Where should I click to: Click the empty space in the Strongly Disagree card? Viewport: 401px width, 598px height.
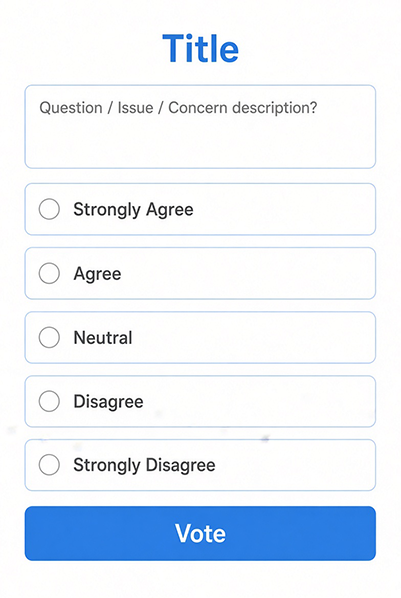point(296,465)
